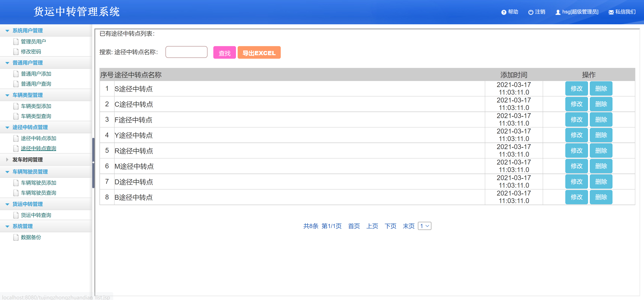Go to 下页 in pagination
This screenshot has height=300, width=644.
pos(390,226)
